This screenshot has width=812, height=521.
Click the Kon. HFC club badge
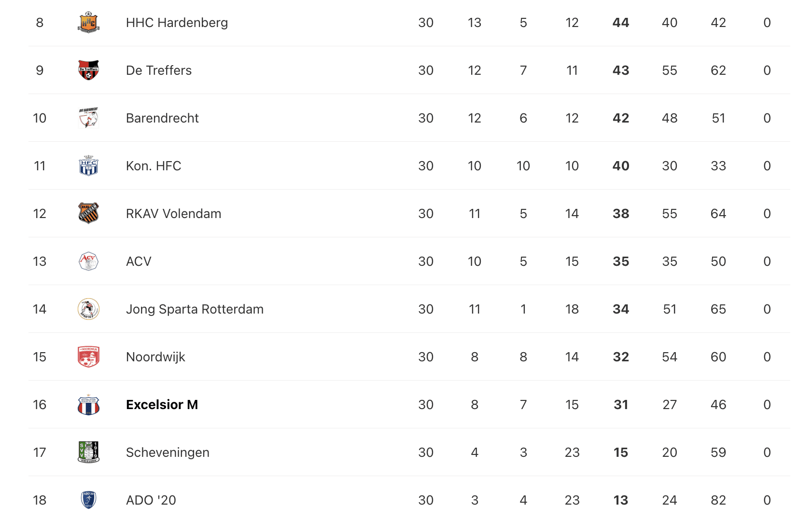point(88,166)
